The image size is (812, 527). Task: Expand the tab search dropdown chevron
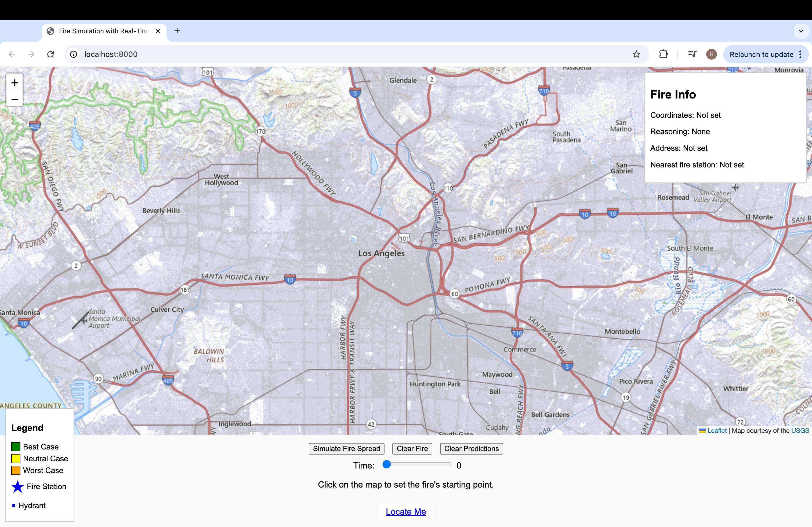click(x=801, y=31)
